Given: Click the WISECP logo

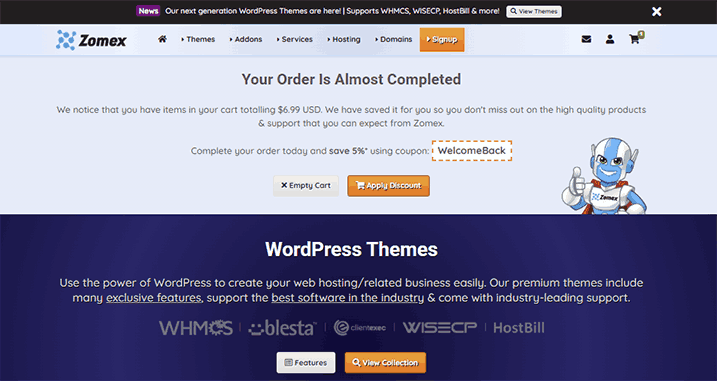Looking at the screenshot, I should coord(439,327).
